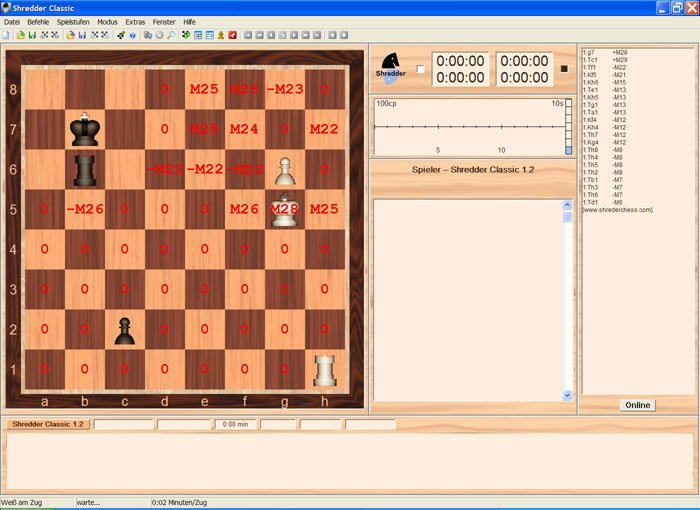Click '0:02 Minuten/Zug' in status bar

(x=179, y=502)
